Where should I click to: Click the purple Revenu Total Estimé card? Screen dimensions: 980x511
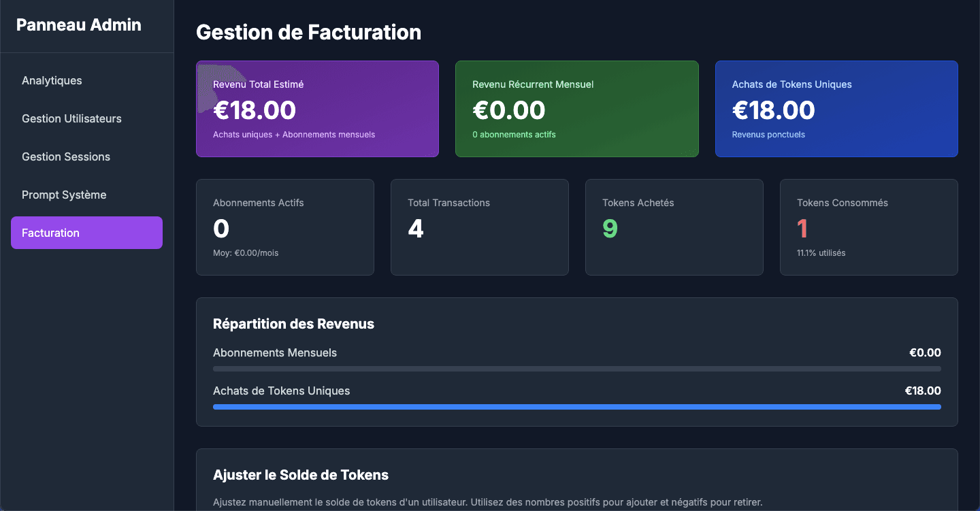(x=317, y=109)
